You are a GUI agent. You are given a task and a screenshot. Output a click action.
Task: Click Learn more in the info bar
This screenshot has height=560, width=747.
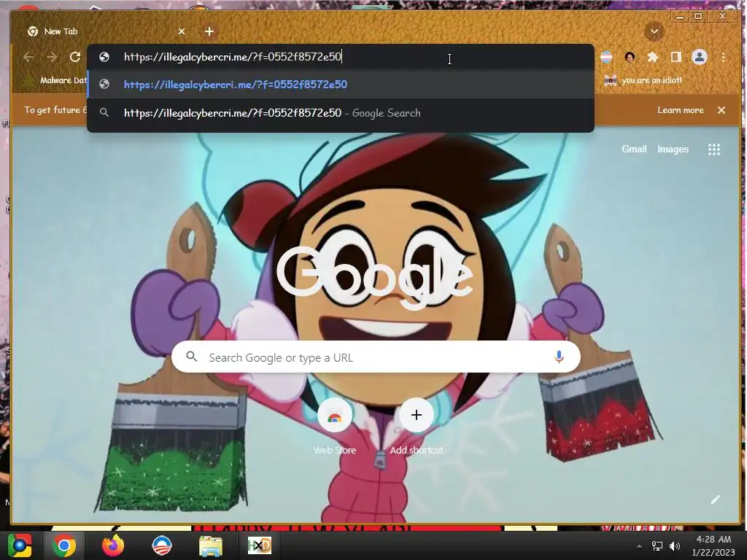681,110
